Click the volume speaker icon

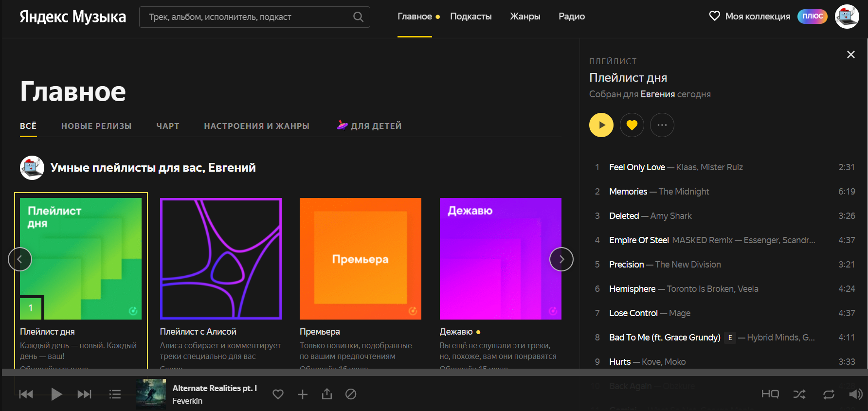856,394
